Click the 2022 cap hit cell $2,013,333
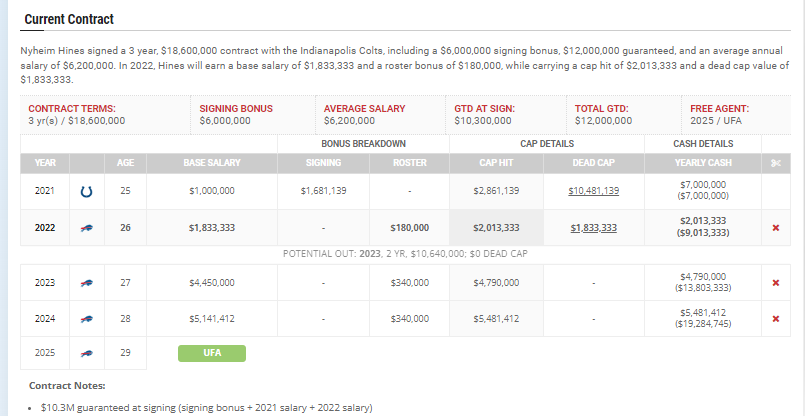805x416 pixels. pyautogui.click(x=496, y=228)
